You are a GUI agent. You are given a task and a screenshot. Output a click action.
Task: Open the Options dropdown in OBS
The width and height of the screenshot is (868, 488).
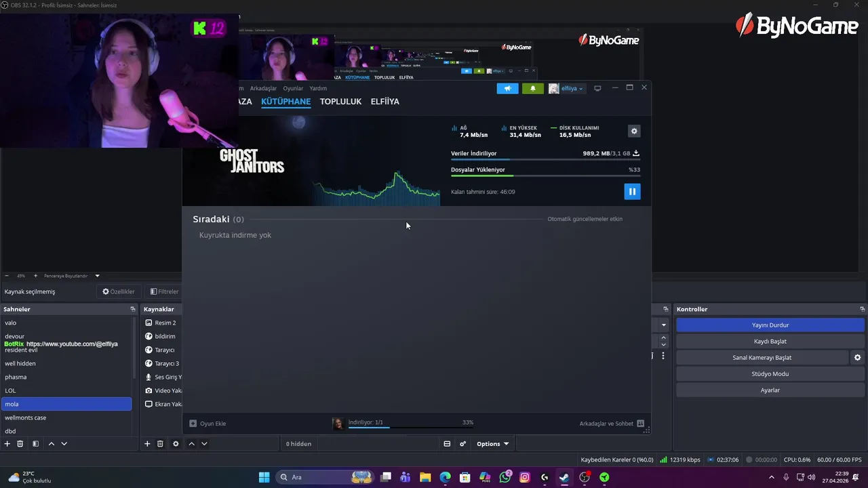tap(492, 444)
